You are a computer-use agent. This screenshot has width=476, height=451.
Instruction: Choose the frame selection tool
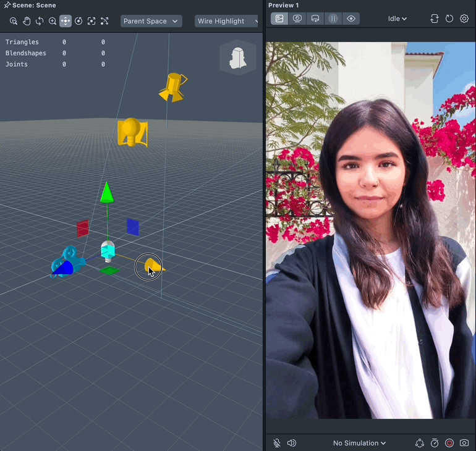click(x=91, y=21)
